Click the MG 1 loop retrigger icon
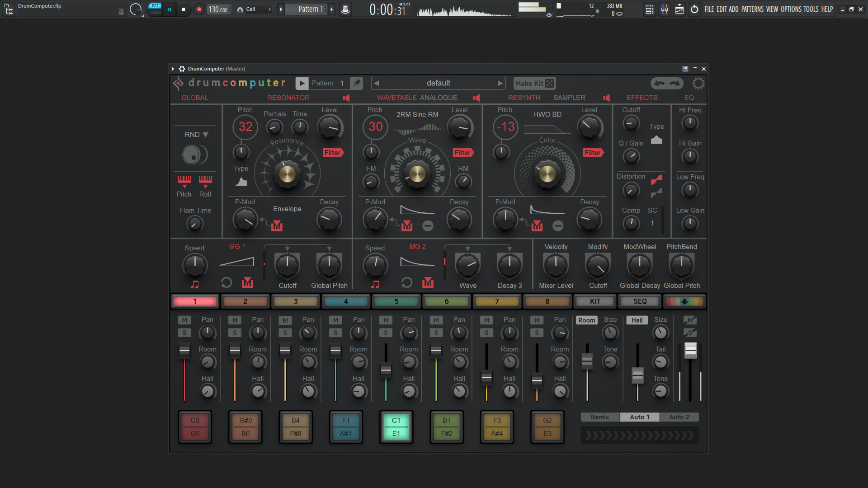The image size is (868, 488). 226,283
